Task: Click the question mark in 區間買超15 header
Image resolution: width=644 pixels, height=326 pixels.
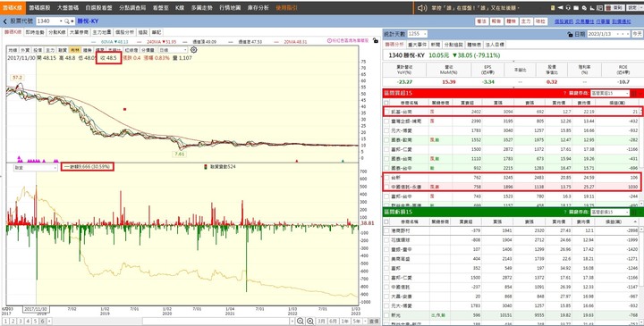Action: click(x=564, y=94)
